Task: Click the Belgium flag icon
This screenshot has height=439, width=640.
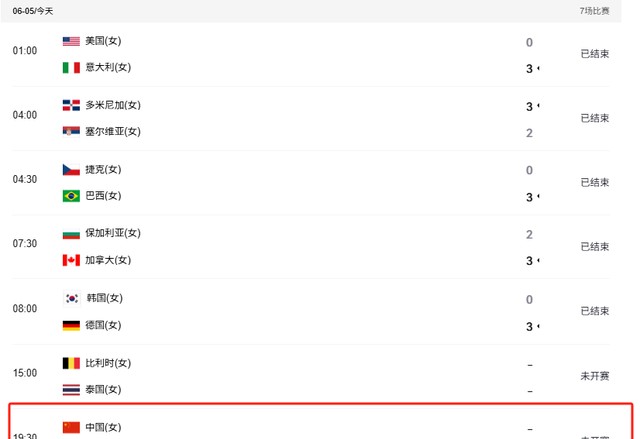Action: (x=71, y=363)
